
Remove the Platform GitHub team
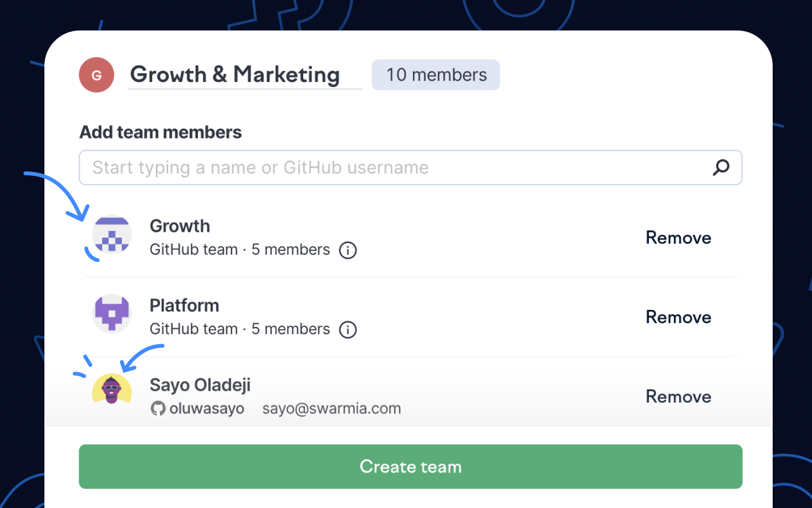point(678,317)
